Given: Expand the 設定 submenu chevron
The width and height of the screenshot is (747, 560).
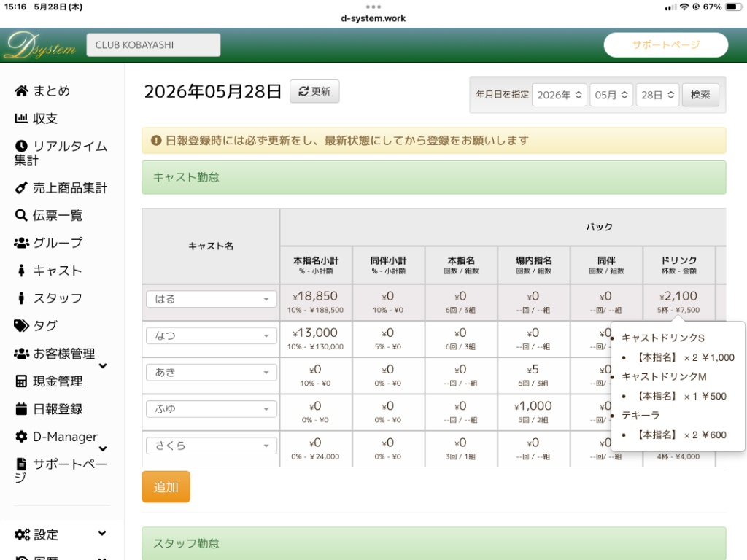Looking at the screenshot, I should [x=102, y=533].
